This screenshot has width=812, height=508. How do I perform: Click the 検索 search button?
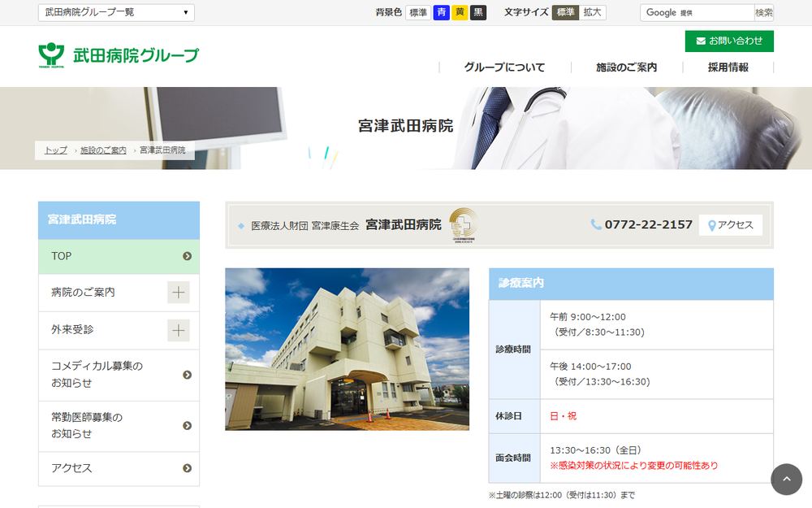pyautogui.click(x=764, y=12)
